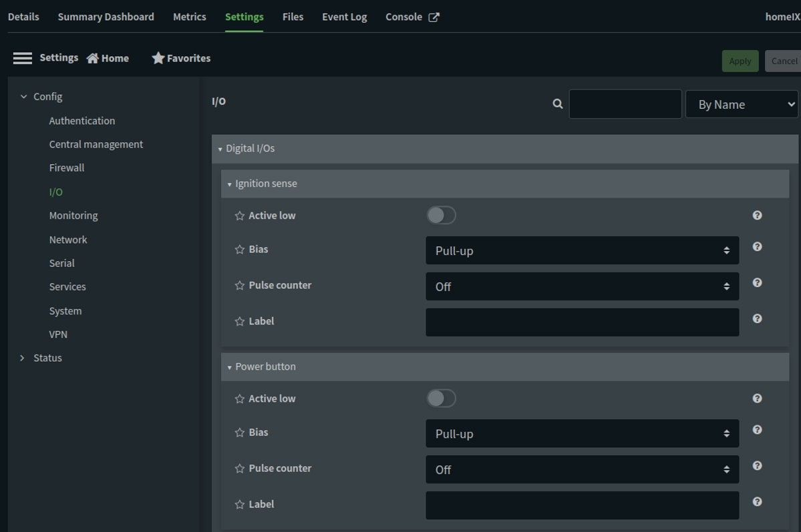Open Console external link icon
Screen dimensions: 801x532
[x=434, y=17]
